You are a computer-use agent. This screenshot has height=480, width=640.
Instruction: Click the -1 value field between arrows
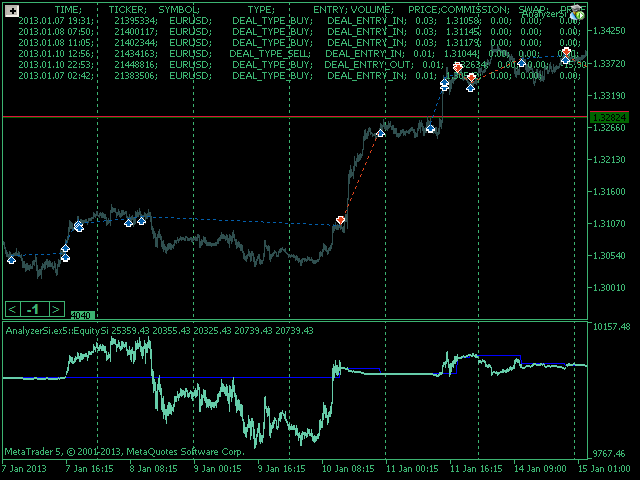coord(34,309)
